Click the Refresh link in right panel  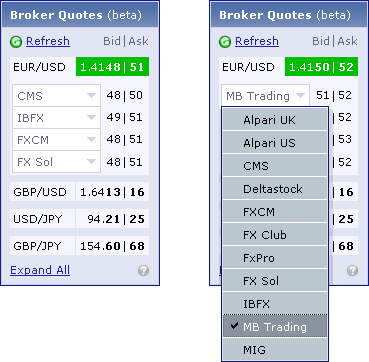257,41
